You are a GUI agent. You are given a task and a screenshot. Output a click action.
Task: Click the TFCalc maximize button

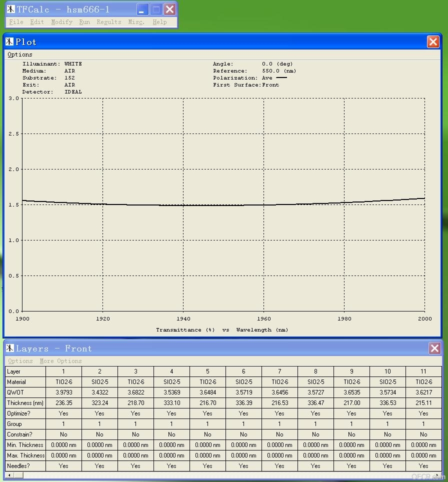click(x=156, y=9)
